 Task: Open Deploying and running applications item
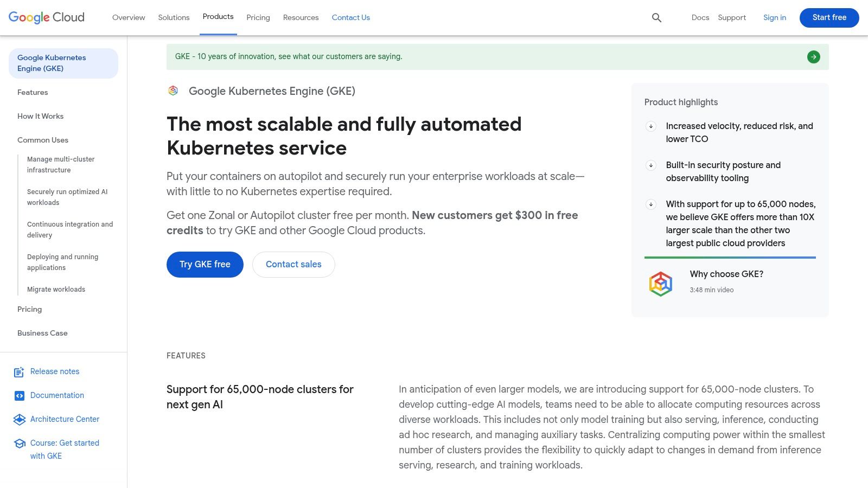(62, 262)
